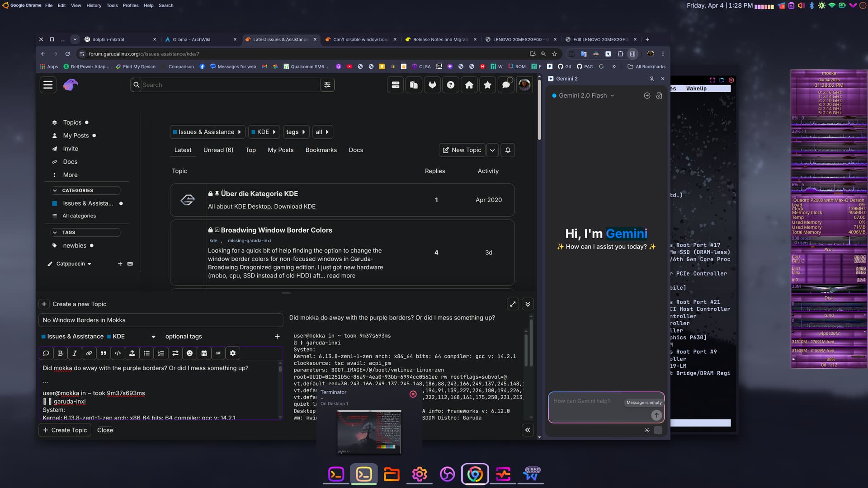Click Bold formatting in composer toolbar
The width and height of the screenshot is (868, 488).
point(60,353)
